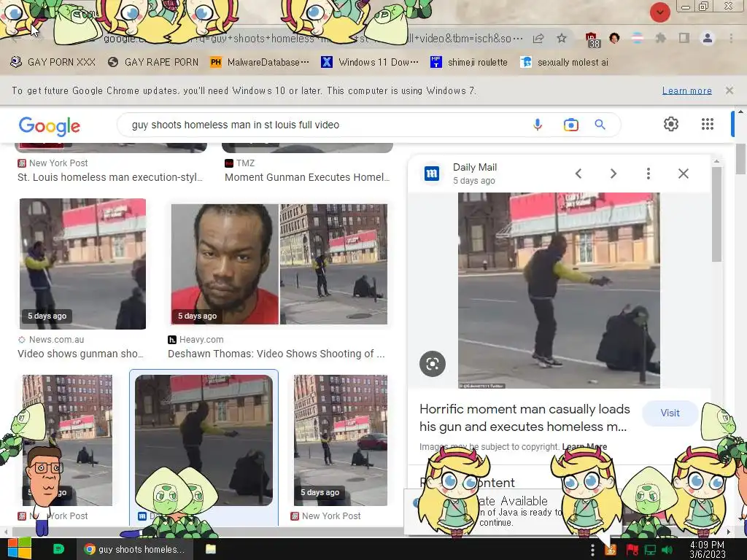This screenshot has height=560, width=747.
Task: Go to next image in preview panel
Action: [613, 174]
